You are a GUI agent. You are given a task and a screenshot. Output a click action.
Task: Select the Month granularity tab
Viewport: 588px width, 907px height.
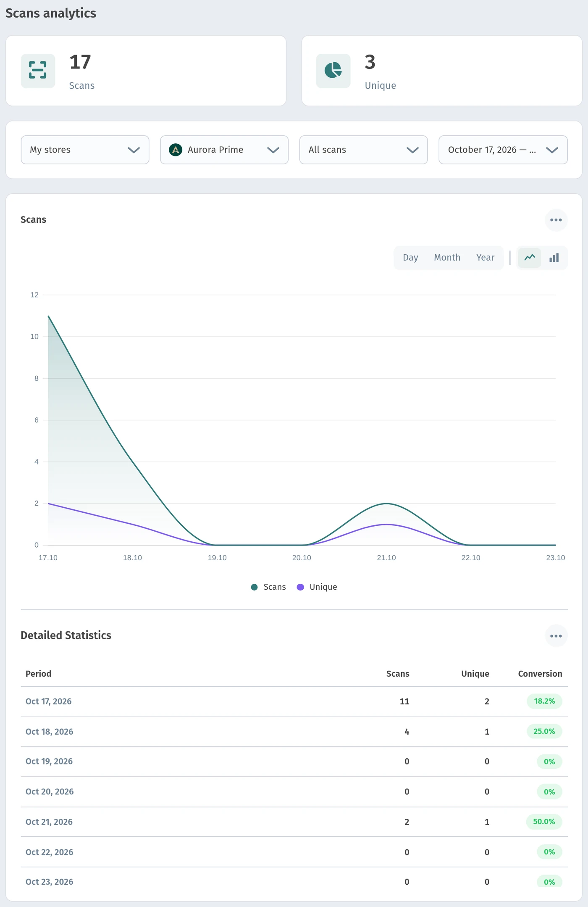(x=447, y=258)
